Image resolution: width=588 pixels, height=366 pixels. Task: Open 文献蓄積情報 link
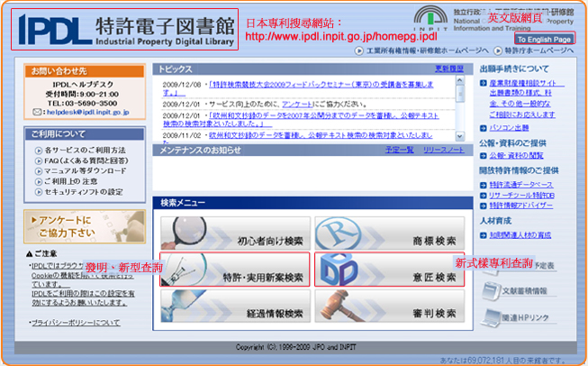524,291
